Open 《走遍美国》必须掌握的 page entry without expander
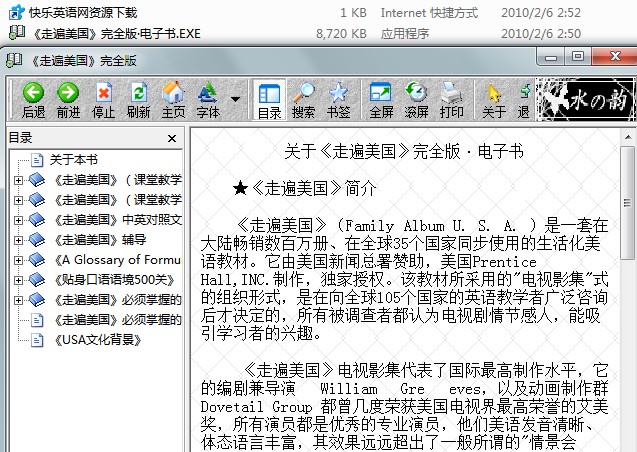Image resolution: width=637 pixels, height=452 pixels. (x=117, y=320)
